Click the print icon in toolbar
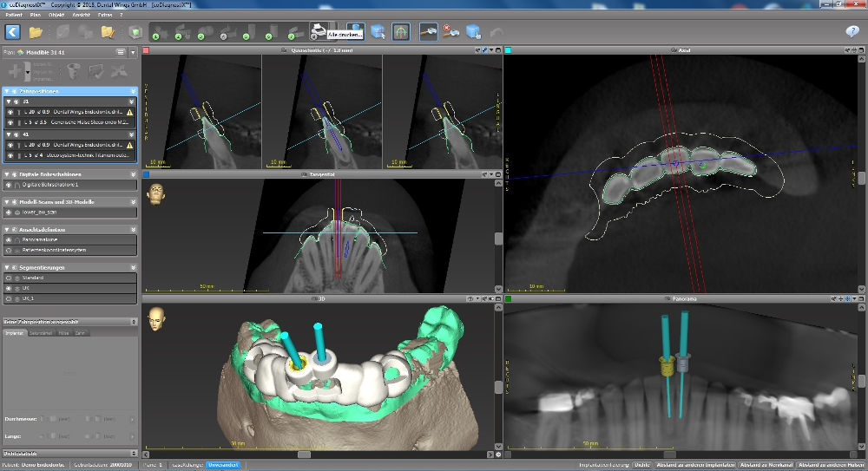868x471 pixels. (x=319, y=31)
